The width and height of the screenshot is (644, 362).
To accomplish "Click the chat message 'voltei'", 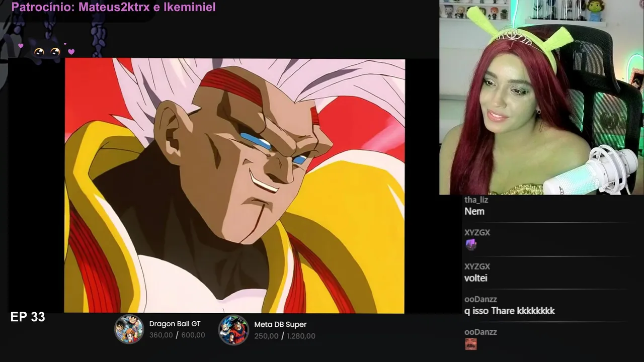I will pyautogui.click(x=476, y=278).
